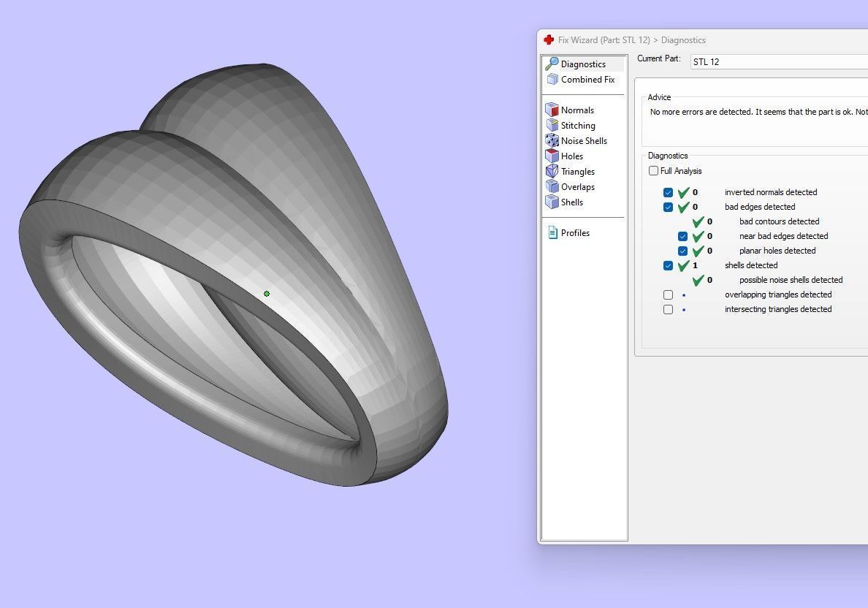Click the Profiles document icon
The image size is (868, 608).
(552, 232)
